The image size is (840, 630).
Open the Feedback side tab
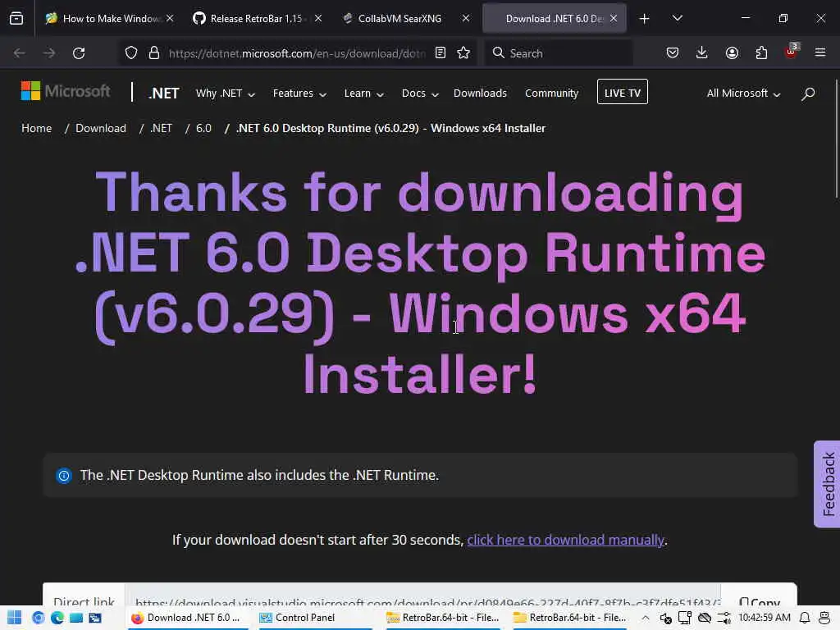pyautogui.click(x=827, y=484)
